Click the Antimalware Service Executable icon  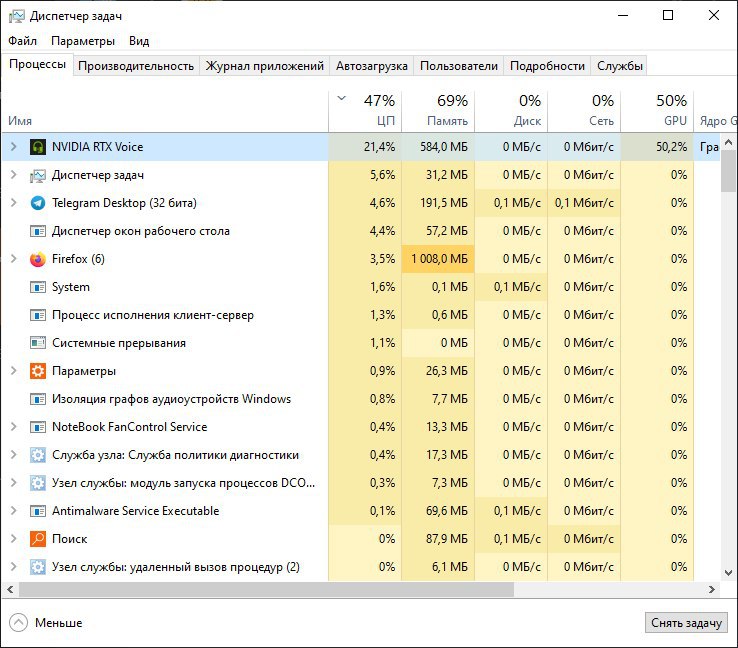click(38, 511)
